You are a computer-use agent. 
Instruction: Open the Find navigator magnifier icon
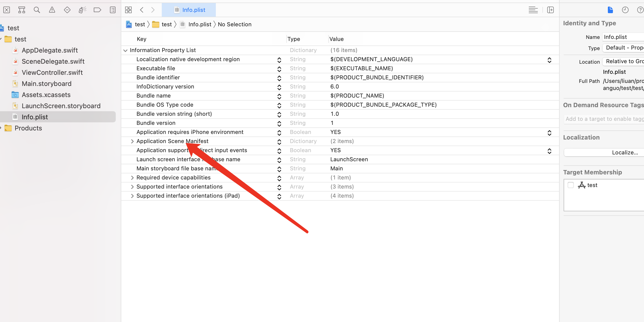coord(37,10)
